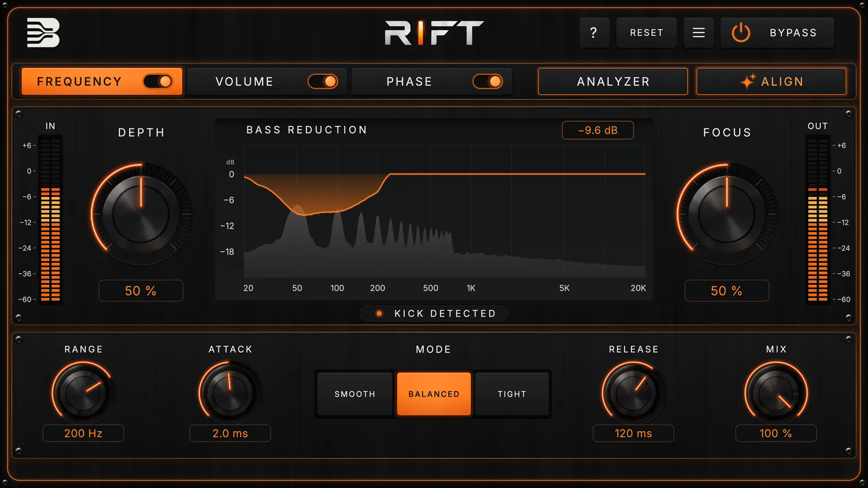Click the Mix knob

tap(776, 393)
